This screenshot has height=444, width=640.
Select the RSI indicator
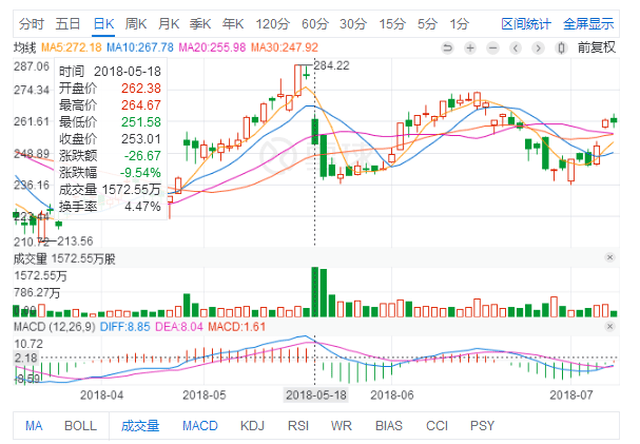click(298, 426)
